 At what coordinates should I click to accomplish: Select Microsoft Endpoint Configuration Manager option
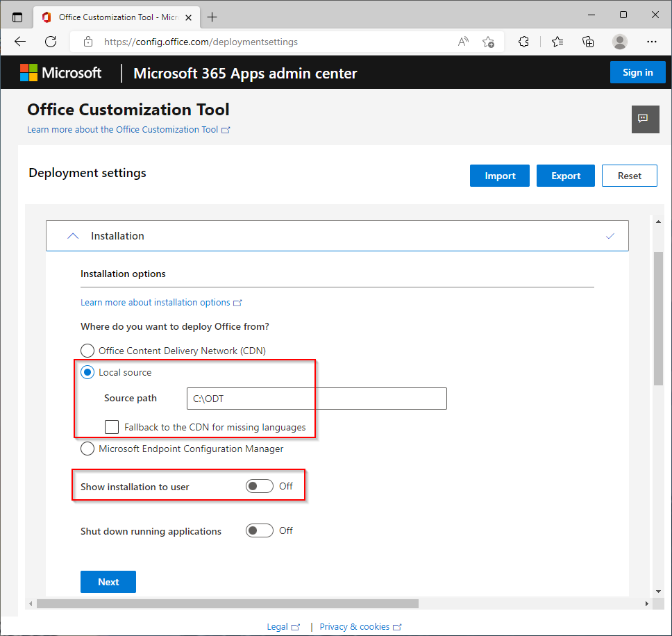pos(87,449)
